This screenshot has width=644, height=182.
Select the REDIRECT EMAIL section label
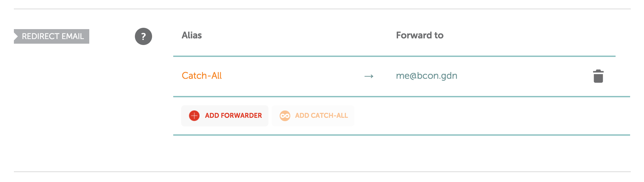pyautogui.click(x=53, y=36)
